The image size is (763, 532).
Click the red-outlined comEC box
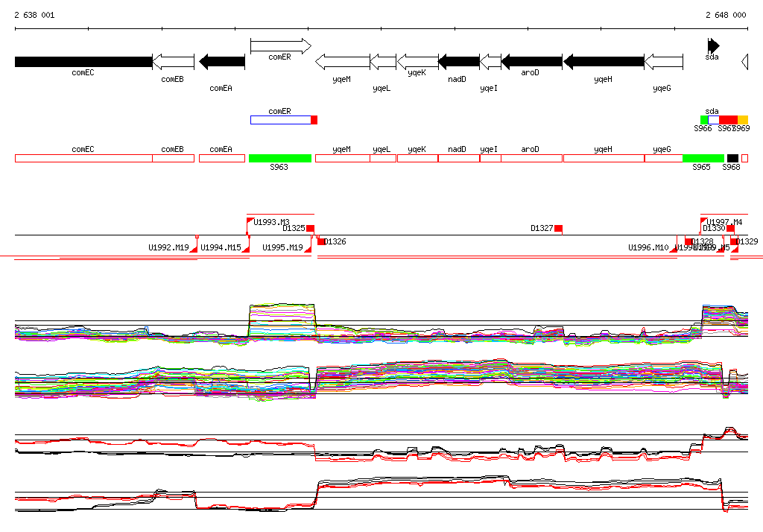pyautogui.click(x=83, y=158)
